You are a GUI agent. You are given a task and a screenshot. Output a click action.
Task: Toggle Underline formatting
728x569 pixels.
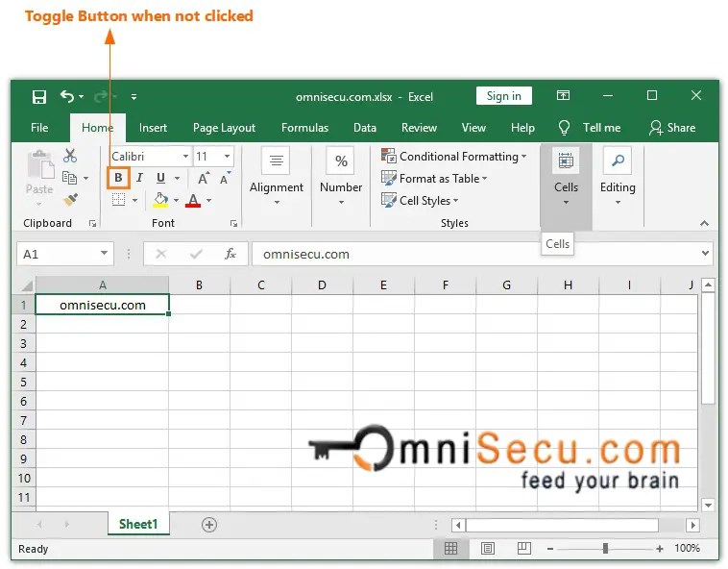(x=160, y=178)
